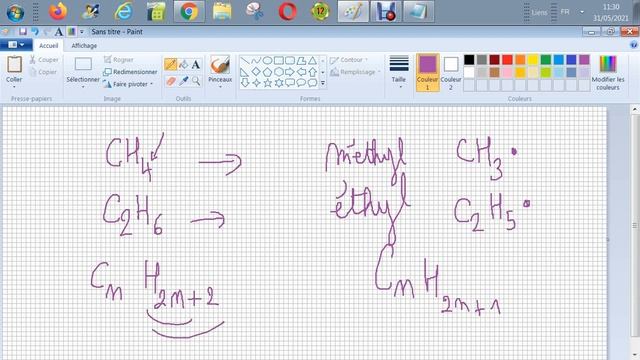Click the Undo arrow in title bar
Viewport: 640px width, 360px height.
pos(35,31)
